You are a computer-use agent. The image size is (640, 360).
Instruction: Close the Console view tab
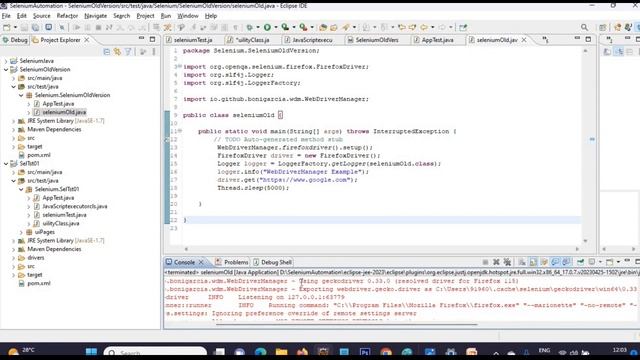coord(201,262)
